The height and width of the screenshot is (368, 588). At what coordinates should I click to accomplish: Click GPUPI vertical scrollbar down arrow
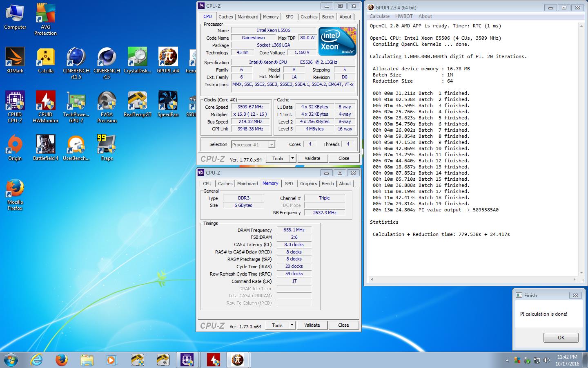(x=581, y=273)
